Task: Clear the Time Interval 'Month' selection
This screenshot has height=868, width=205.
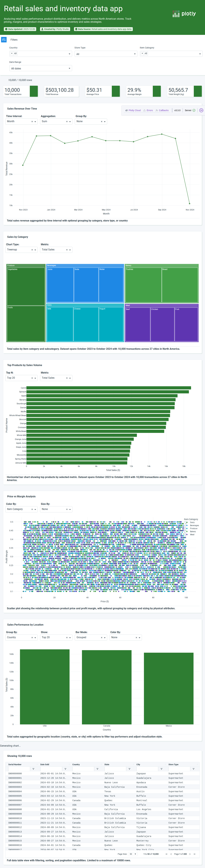Action: click(32, 122)
